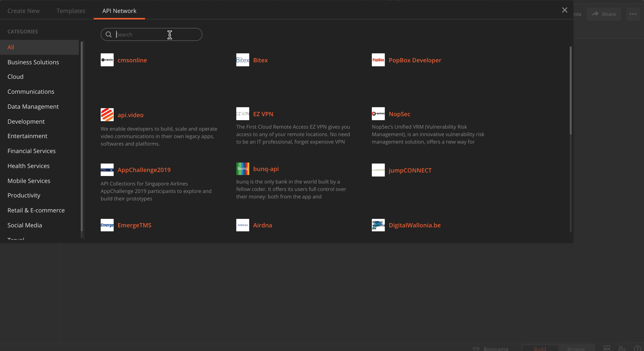Switch to the Browse view toggle
Viewport: 644px width, 351px height.
(x=575, y=349)
